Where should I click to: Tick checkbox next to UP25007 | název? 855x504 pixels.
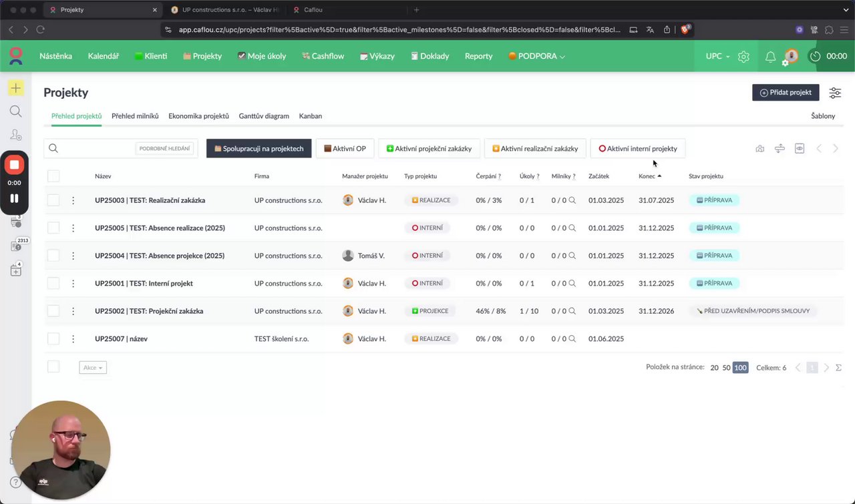pyautogui.click(x=53, y=338)
